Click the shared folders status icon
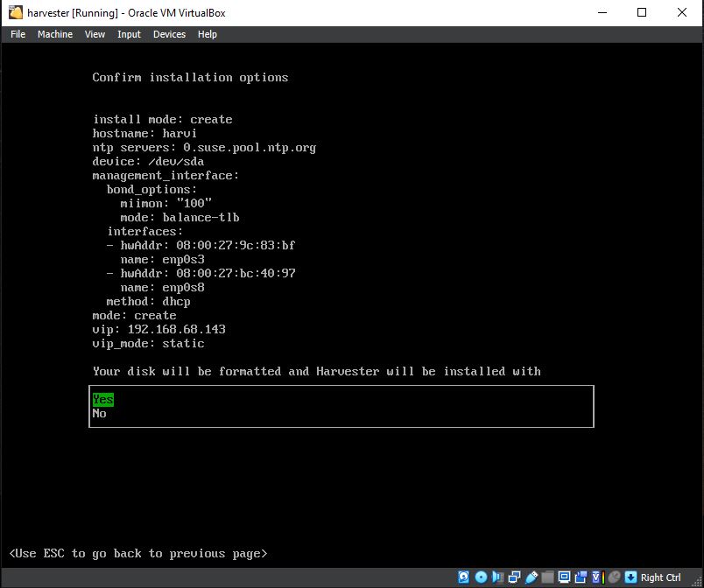Screen dimensions: 704x588 coord(548,577)
